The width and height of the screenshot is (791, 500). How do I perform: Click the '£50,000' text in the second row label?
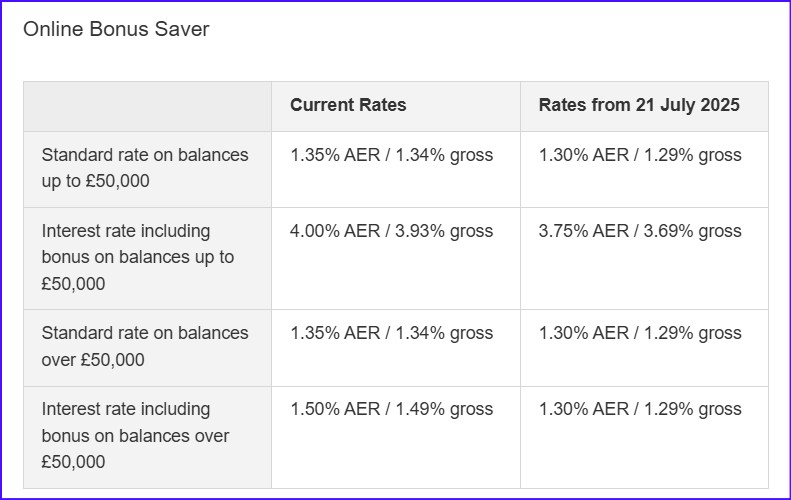click(x=73, y=284)
